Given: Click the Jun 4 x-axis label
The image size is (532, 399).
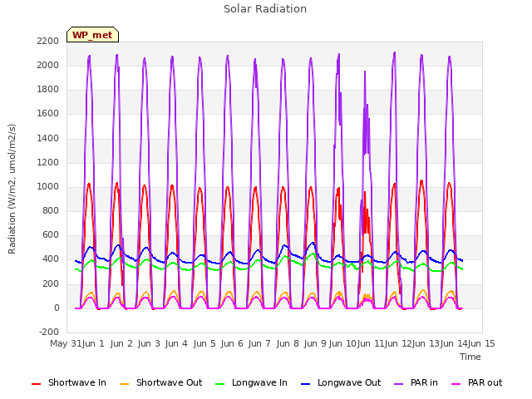Looking at the screenshot, I should 176,343.
